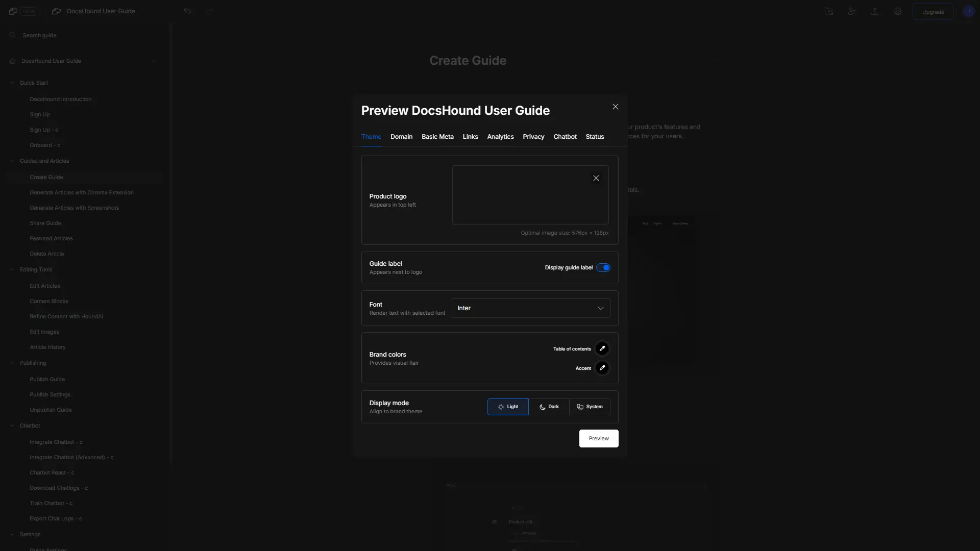Screen dimensions: 980x551
Task: Click the Preview button
Action: (x=599, y=439)
